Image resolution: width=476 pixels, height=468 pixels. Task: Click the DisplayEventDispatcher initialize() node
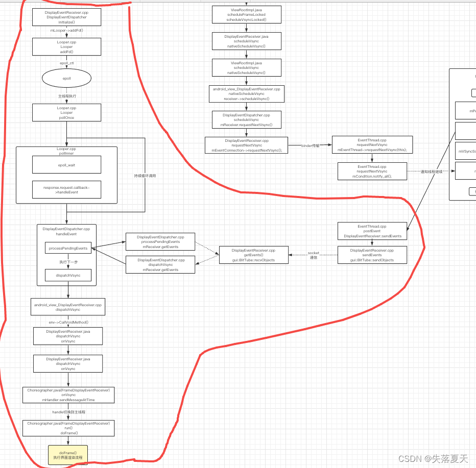pos(66,16)
